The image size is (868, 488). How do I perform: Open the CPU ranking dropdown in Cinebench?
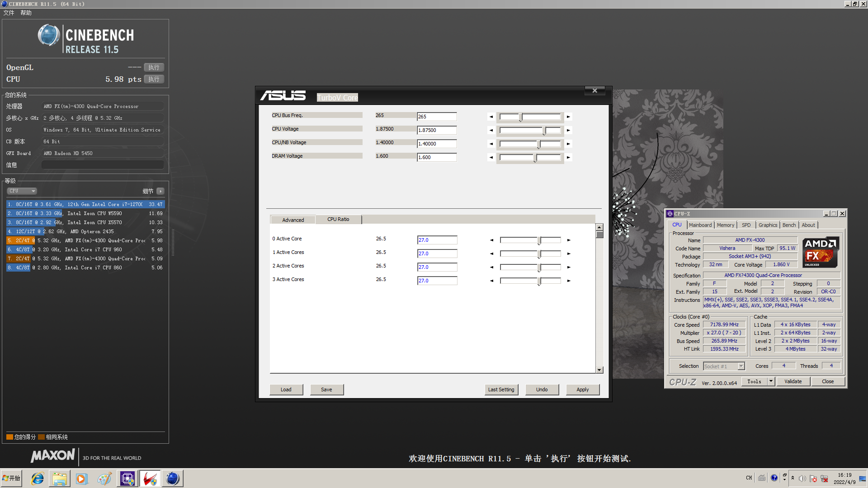(x=22, y=191)
